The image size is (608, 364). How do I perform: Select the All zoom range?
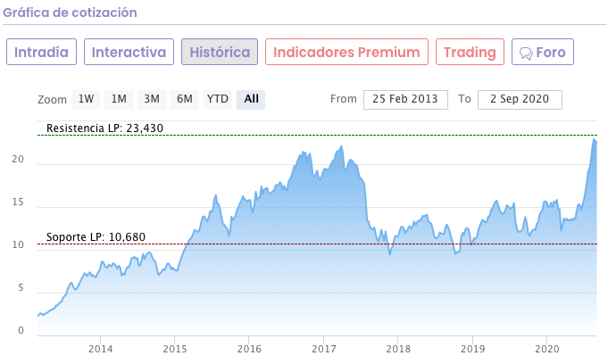point(251,99)
